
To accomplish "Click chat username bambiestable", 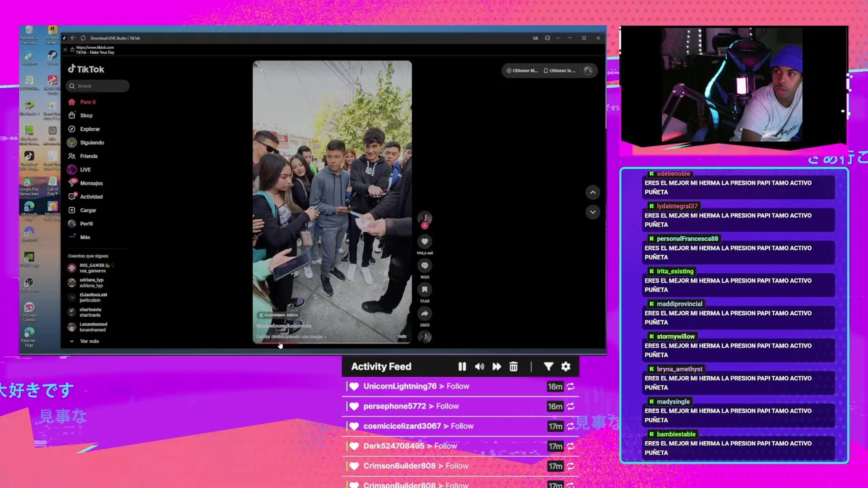I will [676, 434].
